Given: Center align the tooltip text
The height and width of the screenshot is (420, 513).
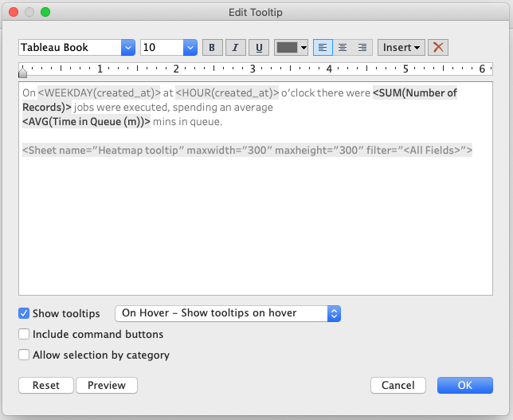Looking at the screenshot, I should point(343,48).
